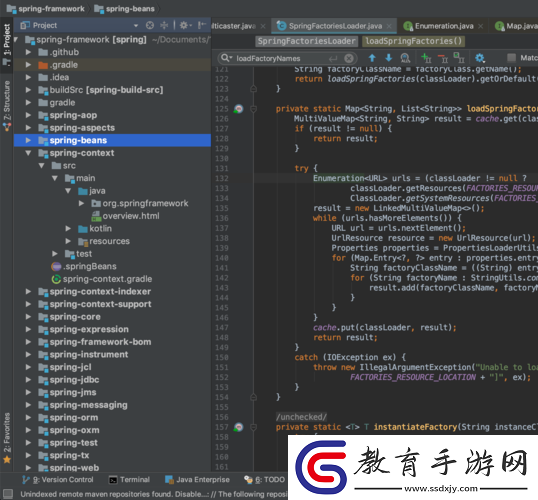Open the Terminal tool window
Image resolution: width=538 pixels, height=500 pixels.
click(x=129, y=479)
